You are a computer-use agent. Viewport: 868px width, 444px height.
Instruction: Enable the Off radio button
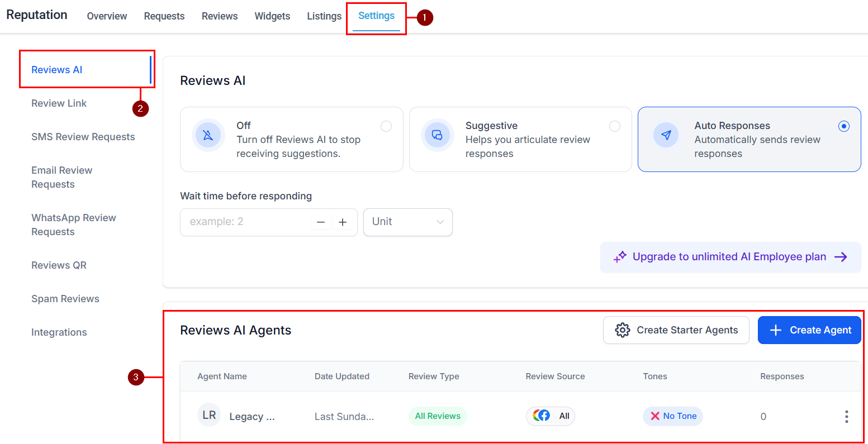386,126
